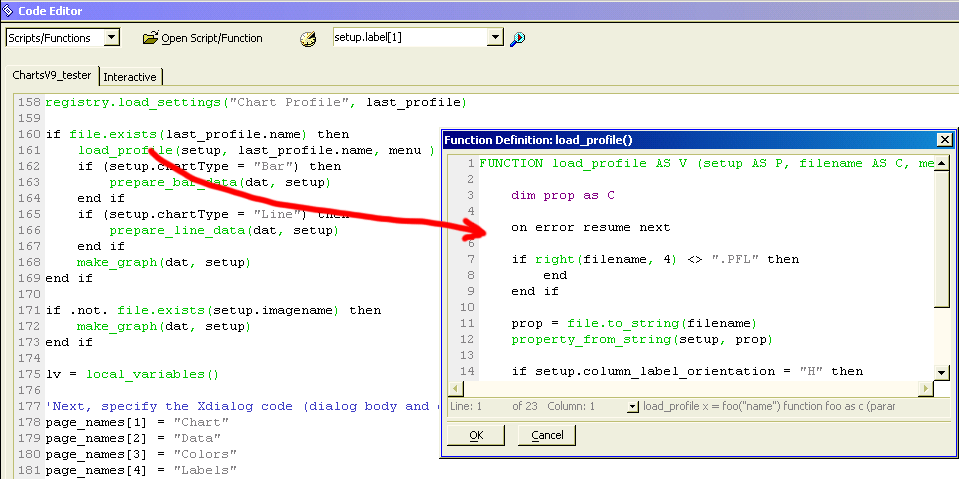Switch to the ChartsV9_tester tab

click(52, 76)
